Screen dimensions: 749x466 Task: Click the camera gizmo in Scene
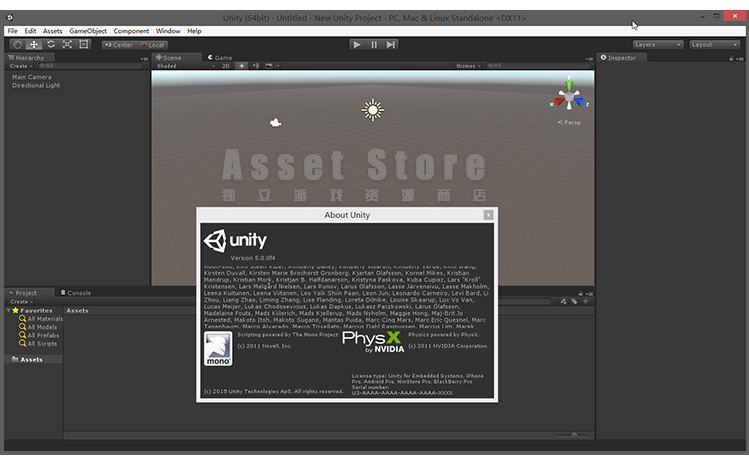pos(276,123)
